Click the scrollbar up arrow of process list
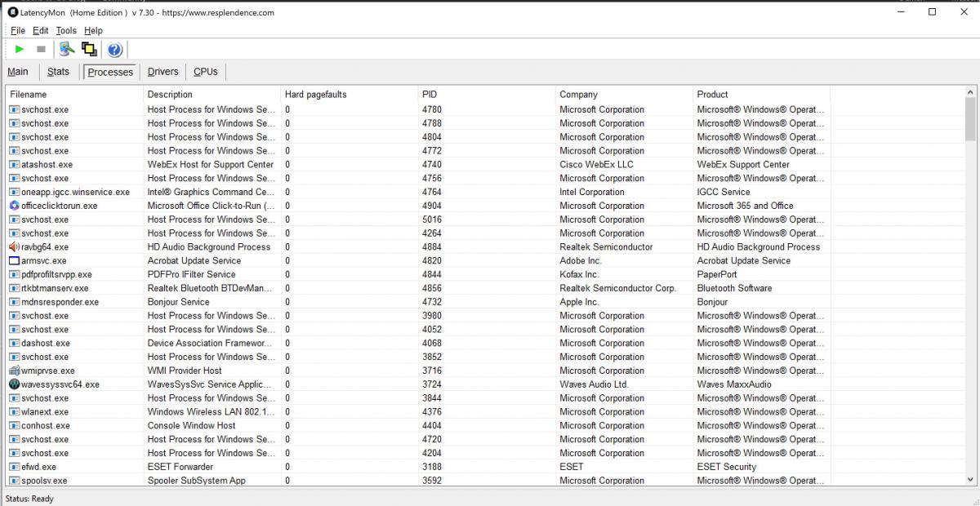The width and height of the screenshot is (980, 506). (970, 93)
